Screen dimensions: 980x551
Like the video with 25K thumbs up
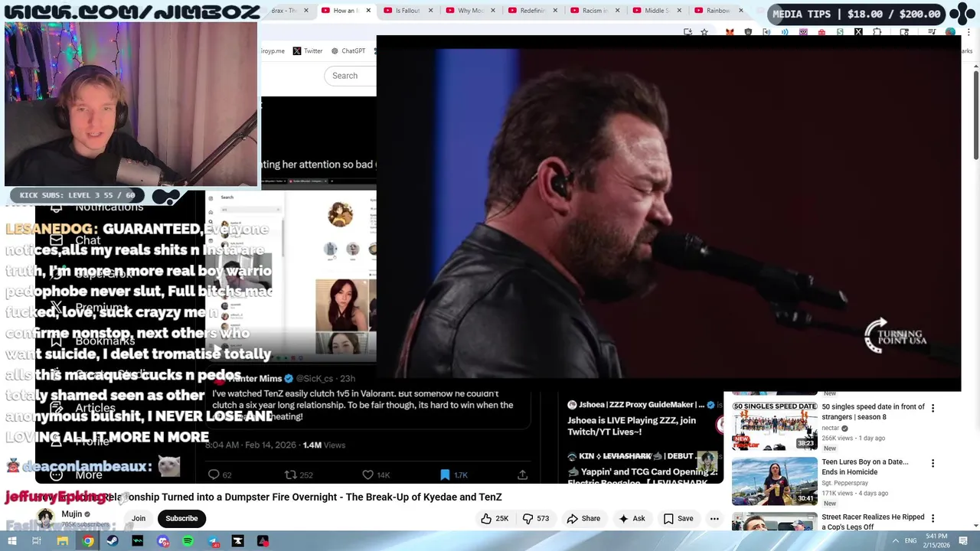pos(495,518)
